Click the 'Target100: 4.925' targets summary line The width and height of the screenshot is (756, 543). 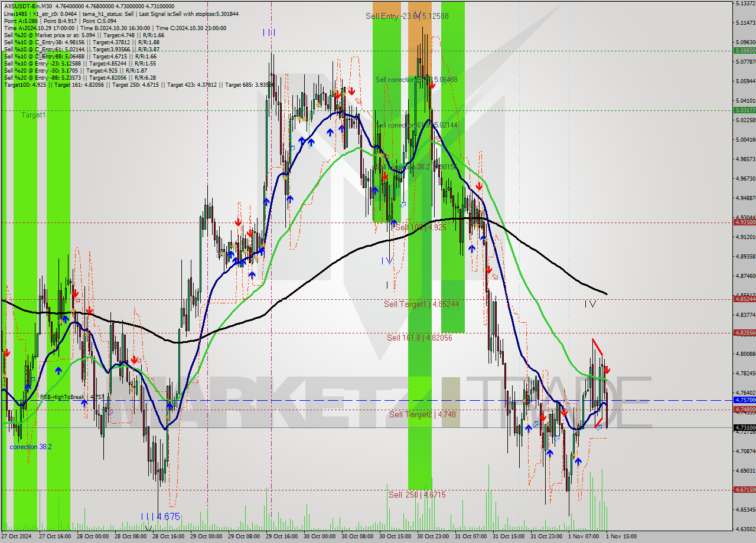click(x=139, y=84)
